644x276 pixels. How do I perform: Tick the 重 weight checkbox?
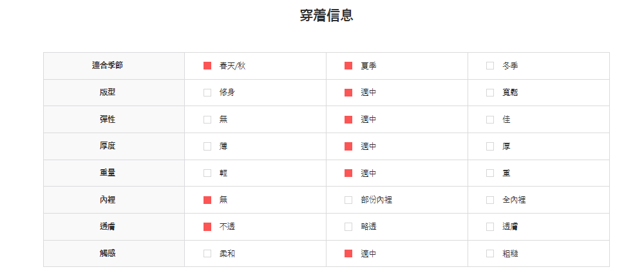point(490,173)
